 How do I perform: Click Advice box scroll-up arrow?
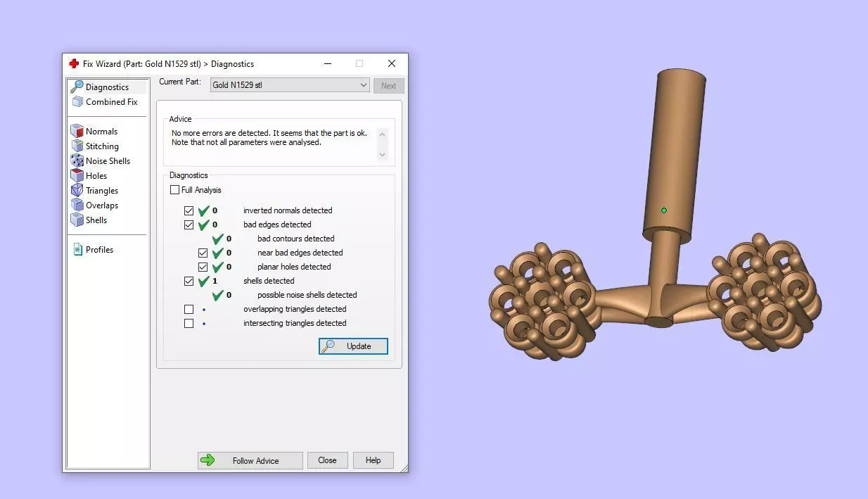coord(382,134)
